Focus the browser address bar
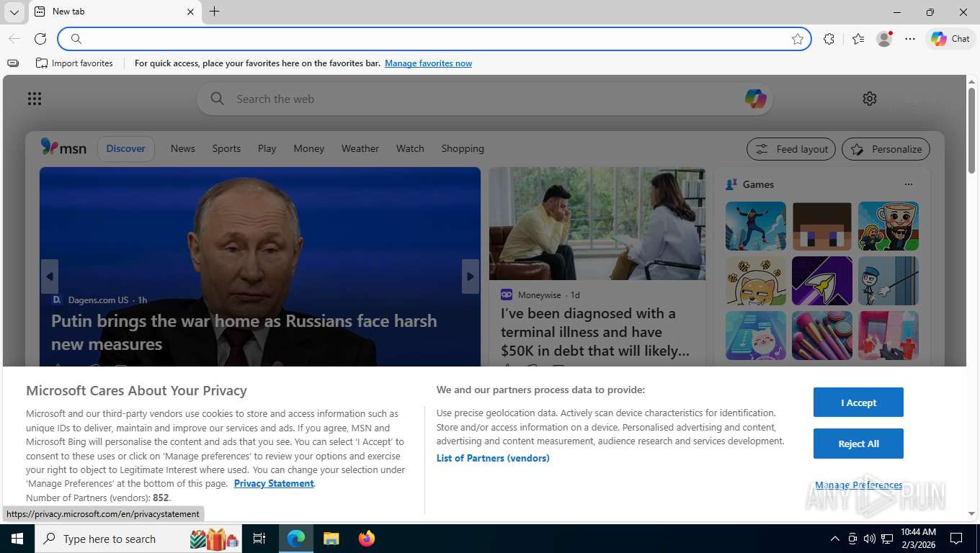The height and width of the screenshot is (553, 980). (435, 39)
